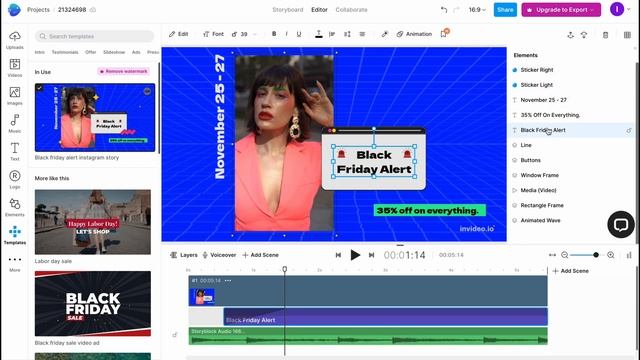Skip to next scene

[x=371, y=255]
